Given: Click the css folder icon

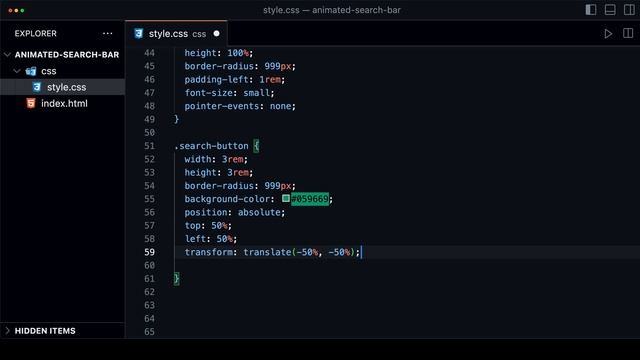Looking at the screenshot, I should pos(31,71).
